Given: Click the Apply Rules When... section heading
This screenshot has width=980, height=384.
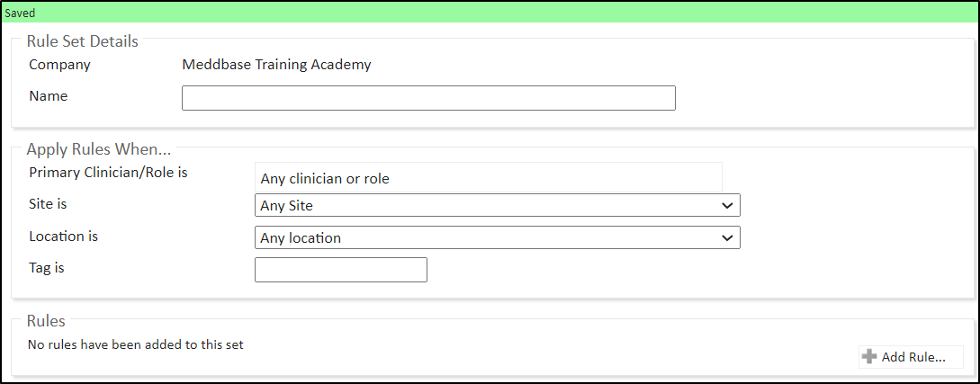Looking at the screenshot, I should click(99, 150).
